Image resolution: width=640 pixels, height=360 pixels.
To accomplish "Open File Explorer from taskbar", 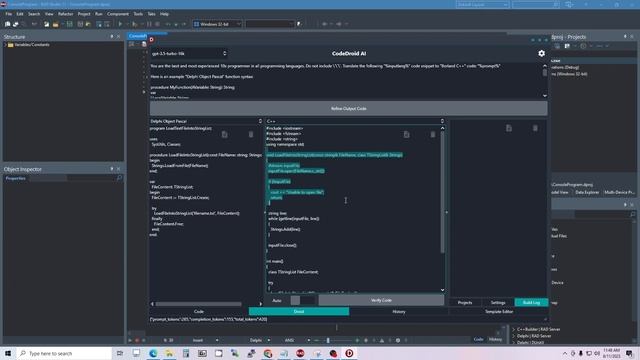I will (x=169, y=353).
